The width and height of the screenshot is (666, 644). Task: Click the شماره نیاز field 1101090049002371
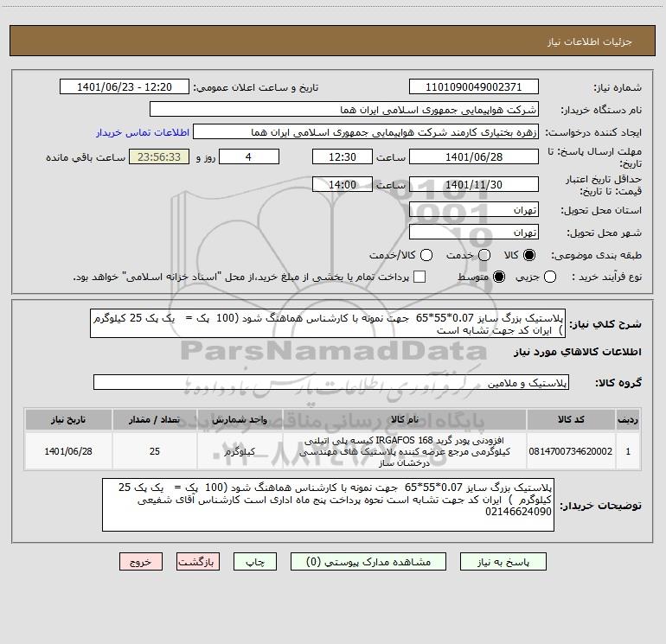point(474,86)
